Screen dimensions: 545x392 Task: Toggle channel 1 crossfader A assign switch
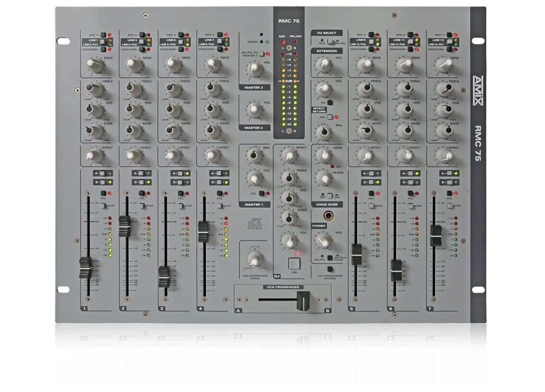103,173
